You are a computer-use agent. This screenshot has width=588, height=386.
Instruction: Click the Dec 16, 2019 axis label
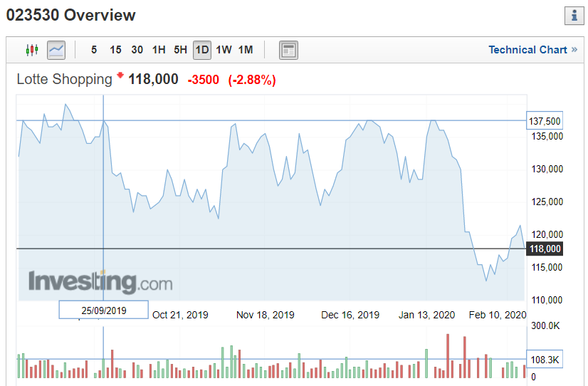tap(350, 315)
